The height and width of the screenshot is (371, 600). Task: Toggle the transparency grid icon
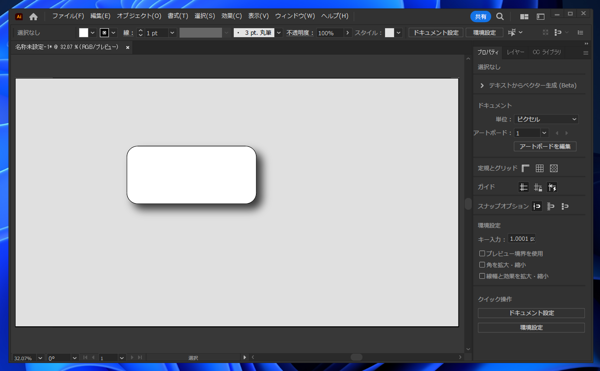(554, 168)
